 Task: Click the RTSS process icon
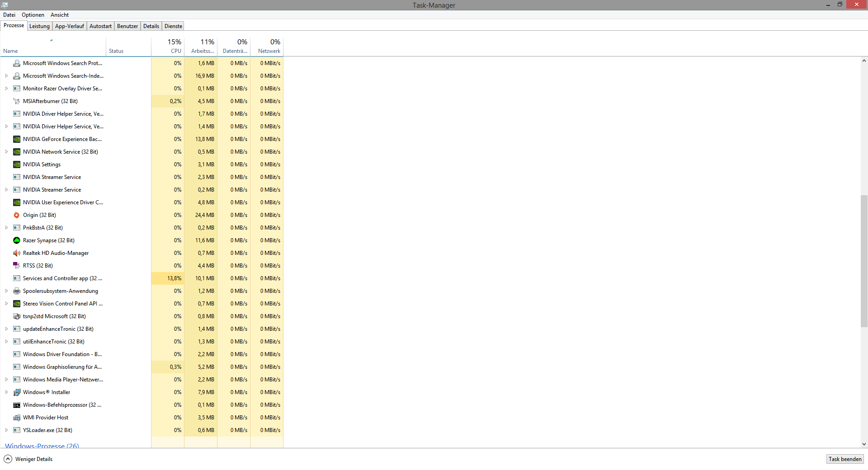point(17,266)
